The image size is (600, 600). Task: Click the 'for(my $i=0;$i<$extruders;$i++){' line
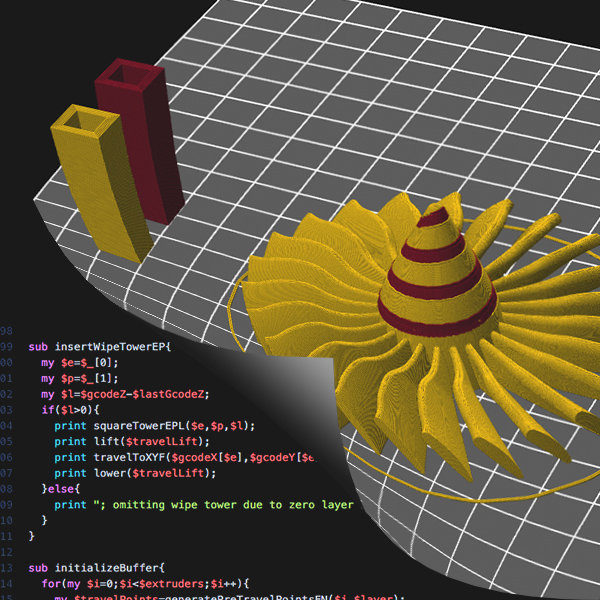(x=145, y=584)
